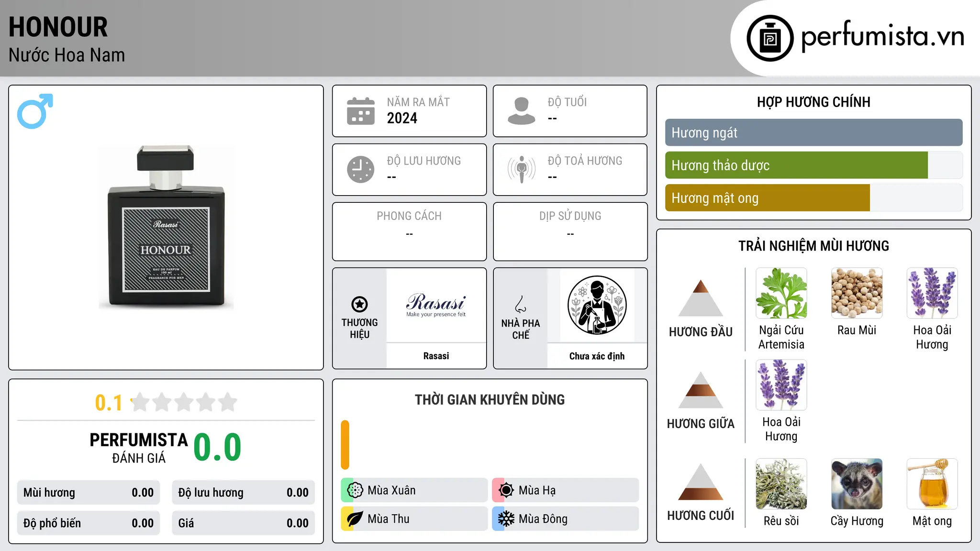This screenshot has width=980, height=551.
Task: Open the honey jar note image
Action: (x=932, y=484)
